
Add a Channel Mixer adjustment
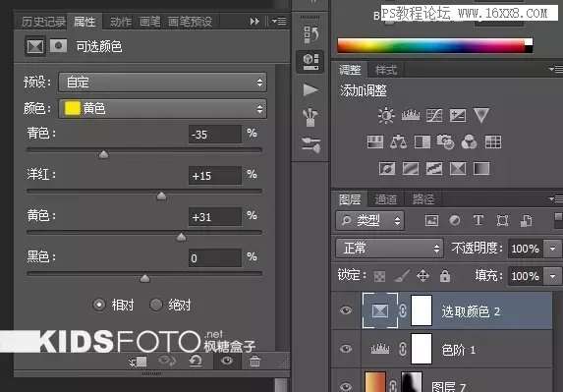(469, 142)
